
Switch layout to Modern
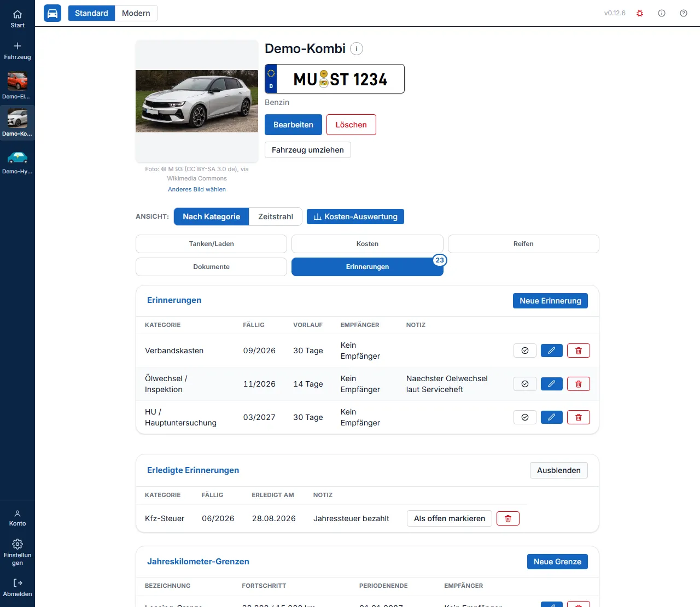coord(136,13)
